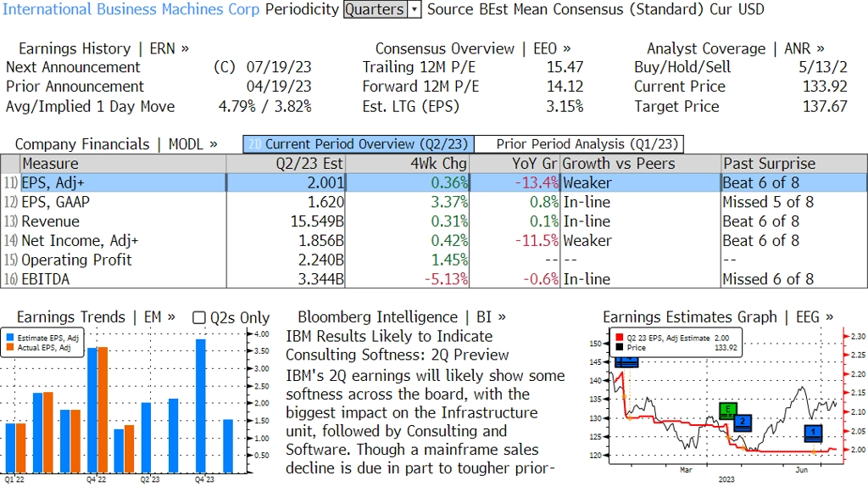The height and width of the screenshot is (487, 868).
Task: Open Analyst Coverage ANR link
Action: (735, 48)
